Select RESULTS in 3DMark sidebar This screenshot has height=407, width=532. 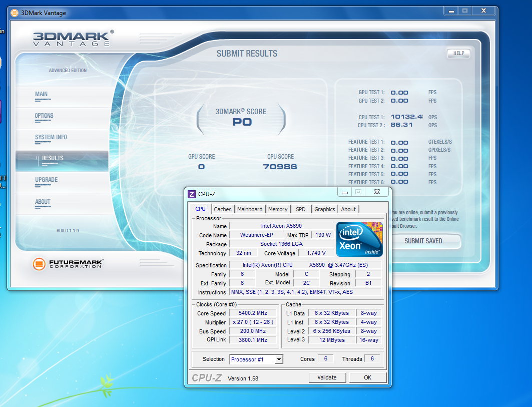(x=62, y=161)
